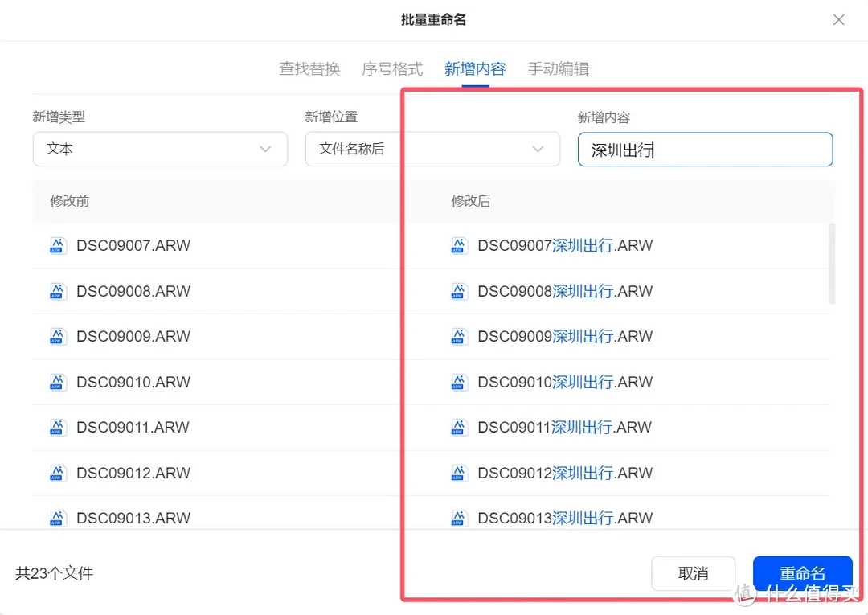Click the 取消 cancel button

[693, 573]
